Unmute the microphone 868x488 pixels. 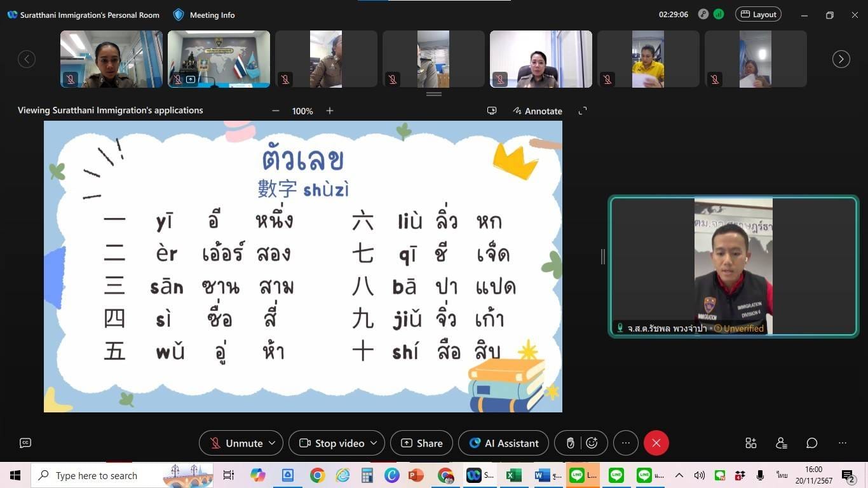236,443
